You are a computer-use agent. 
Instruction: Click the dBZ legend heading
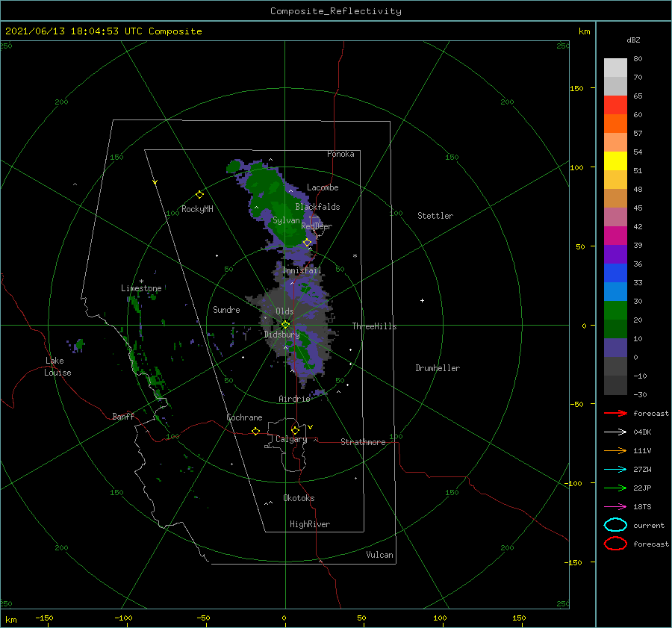(x=633, y=40)
